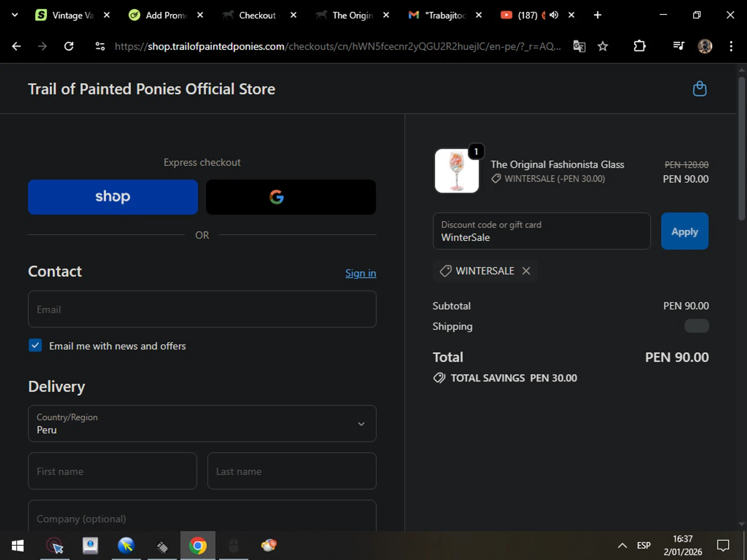
Task: Click the browser forward arrow
Action: pos(42,46)
